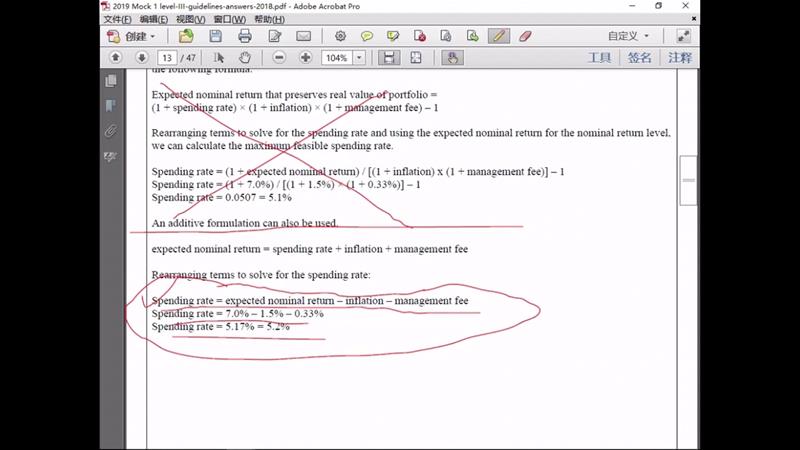The image size is (800, 450).
Task: Select the Hand pan tool
Action: 244,58
